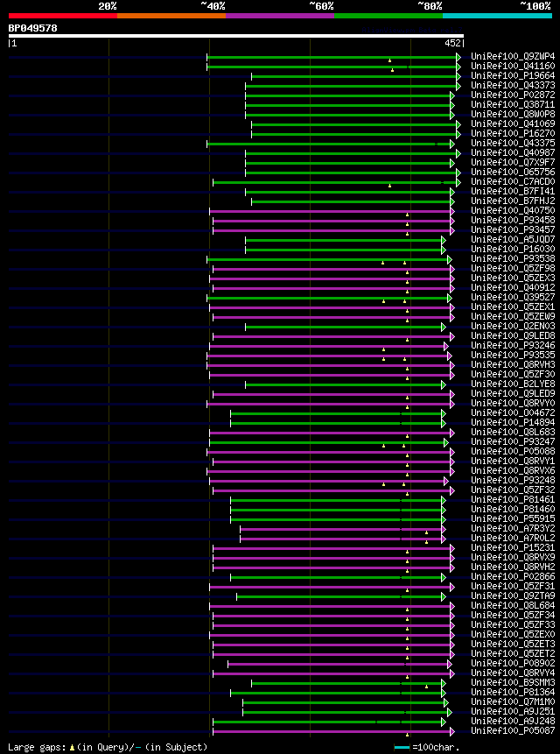Select UniRef100_Q5ZF98 label

pyautogui.click(x=513, y=268)
